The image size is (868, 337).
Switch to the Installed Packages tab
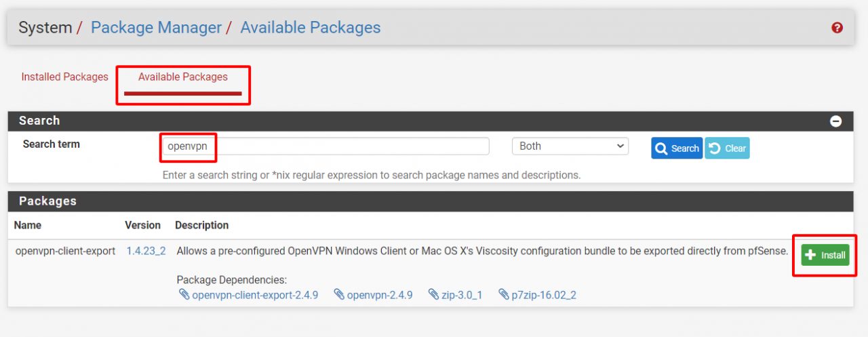tap(64, 77)
